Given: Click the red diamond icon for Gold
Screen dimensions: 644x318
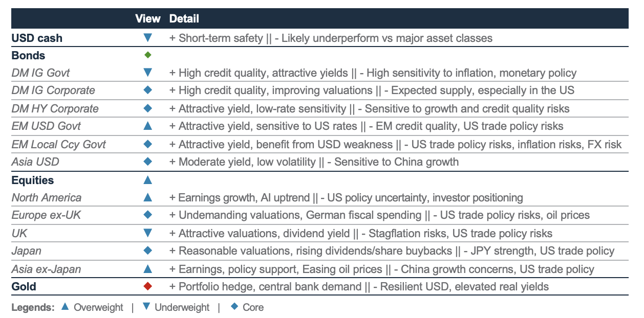Looking at the screenshot, I should [x=148, y=286].
